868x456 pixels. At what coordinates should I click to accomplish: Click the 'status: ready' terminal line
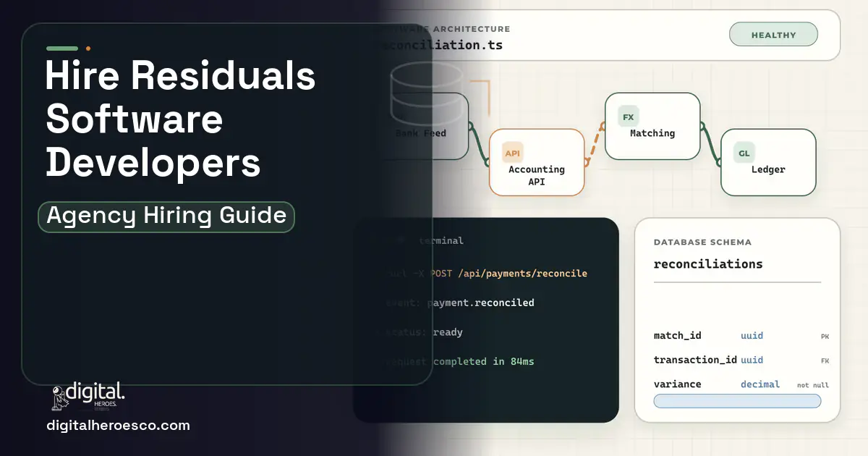(x=423, y=332)
